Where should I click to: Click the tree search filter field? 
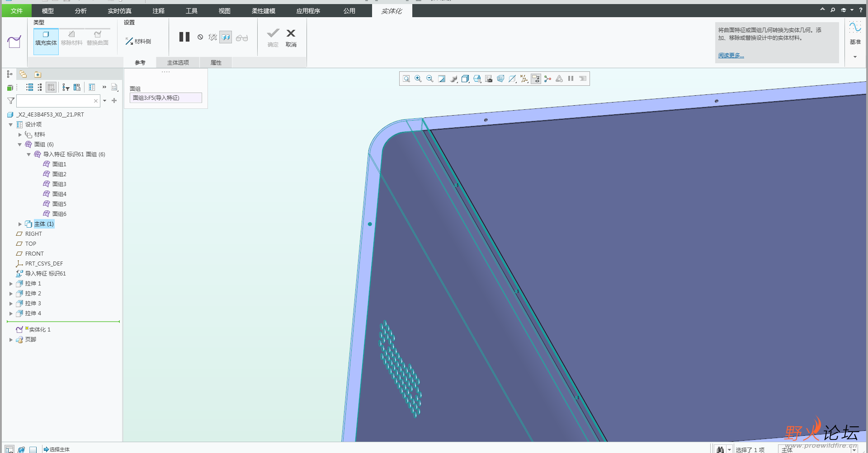tap(58, 101)
